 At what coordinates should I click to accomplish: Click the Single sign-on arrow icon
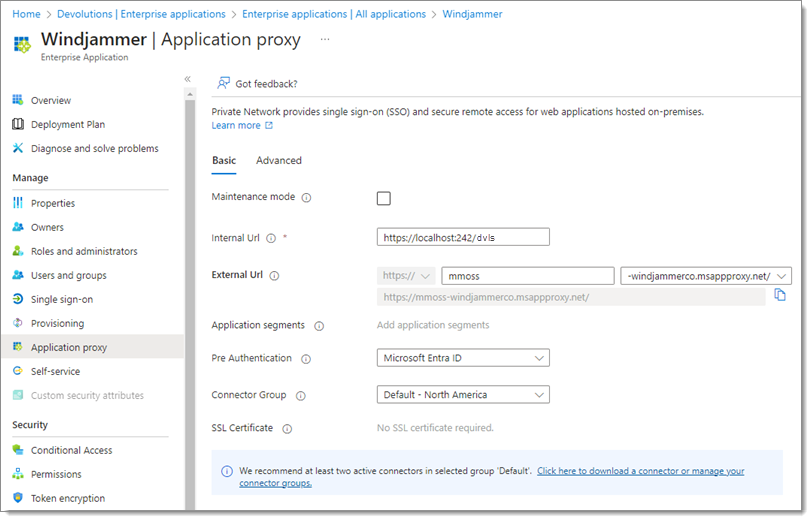click(x=18, y=299)
